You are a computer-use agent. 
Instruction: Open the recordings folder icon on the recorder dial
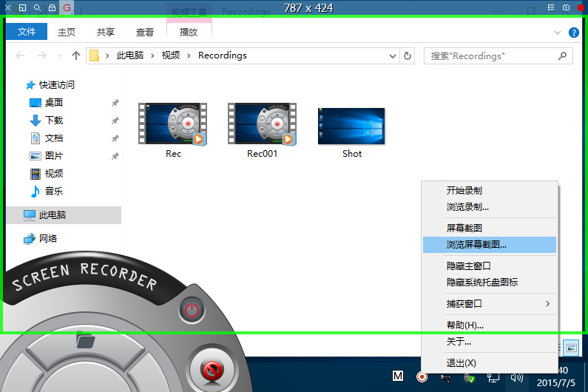86,341
